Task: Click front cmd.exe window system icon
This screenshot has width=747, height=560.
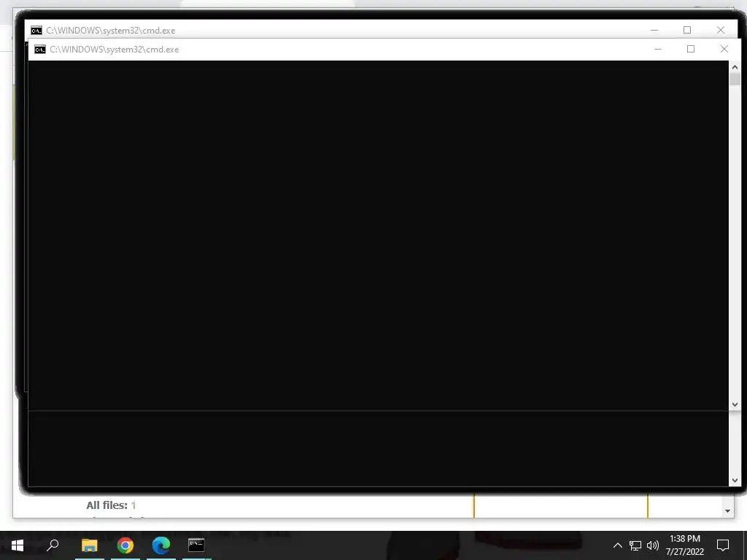Action: coord(40,50)
